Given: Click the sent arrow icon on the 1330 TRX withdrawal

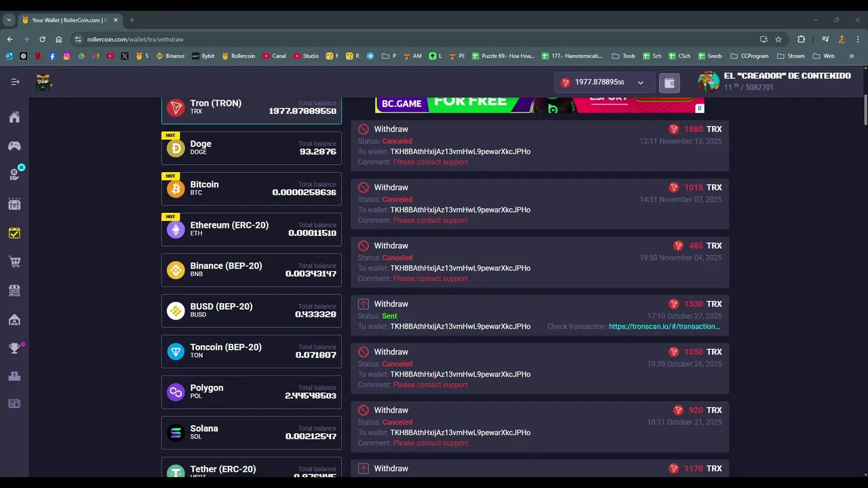Looking at the screenshot, I should (x=363, y=304).
